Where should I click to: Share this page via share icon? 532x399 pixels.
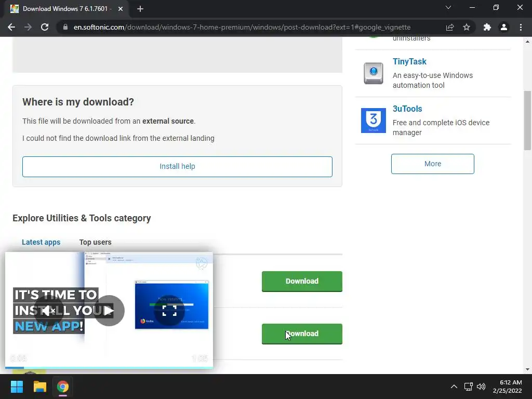click(450, 27)
